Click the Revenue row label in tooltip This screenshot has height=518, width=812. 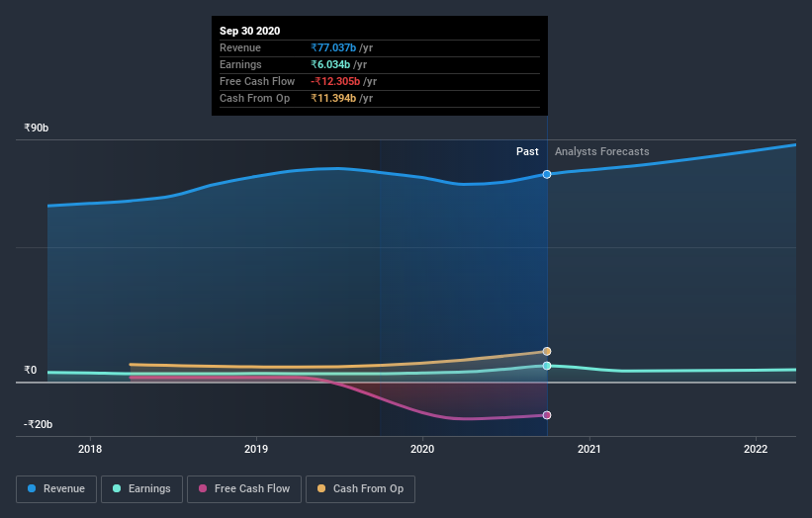[240, 47]
